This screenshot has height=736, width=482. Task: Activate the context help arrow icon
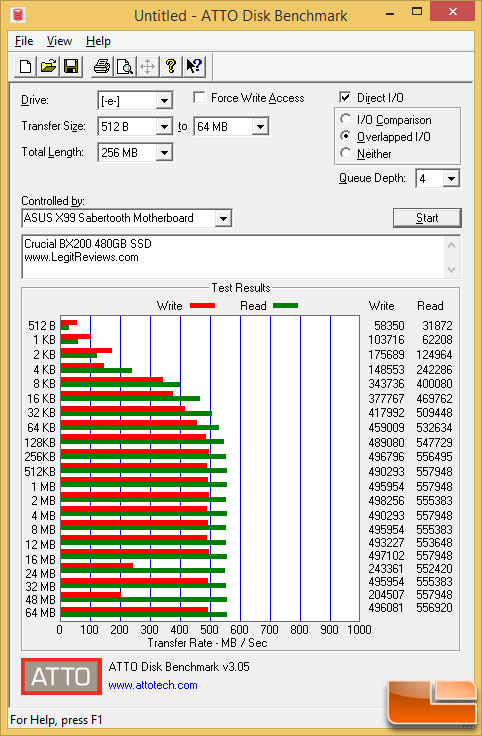[194, 66]
